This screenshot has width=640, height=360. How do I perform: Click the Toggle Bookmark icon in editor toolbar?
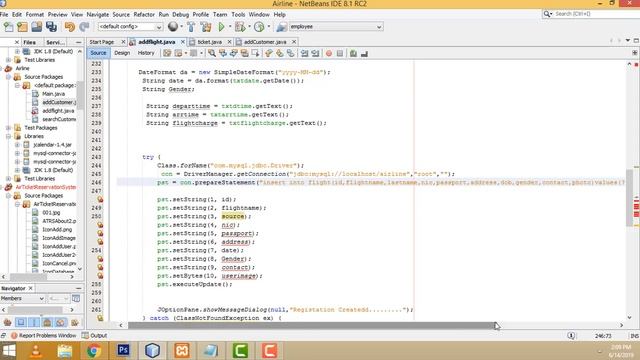(x=290, y=53)
